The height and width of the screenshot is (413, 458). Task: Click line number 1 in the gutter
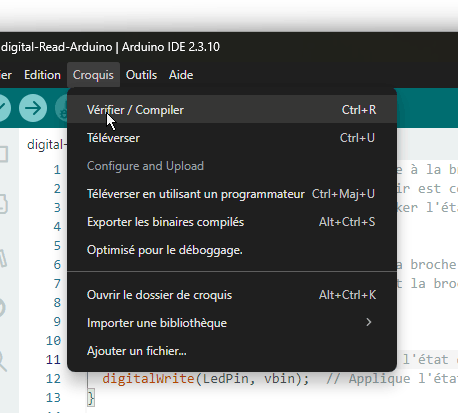click(57, 170)
